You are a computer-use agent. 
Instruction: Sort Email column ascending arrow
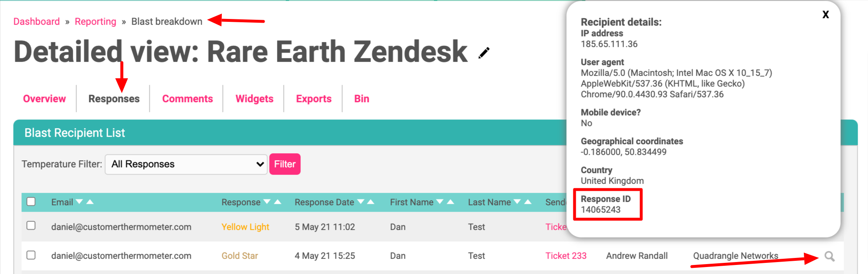click(x=90, y=202)
